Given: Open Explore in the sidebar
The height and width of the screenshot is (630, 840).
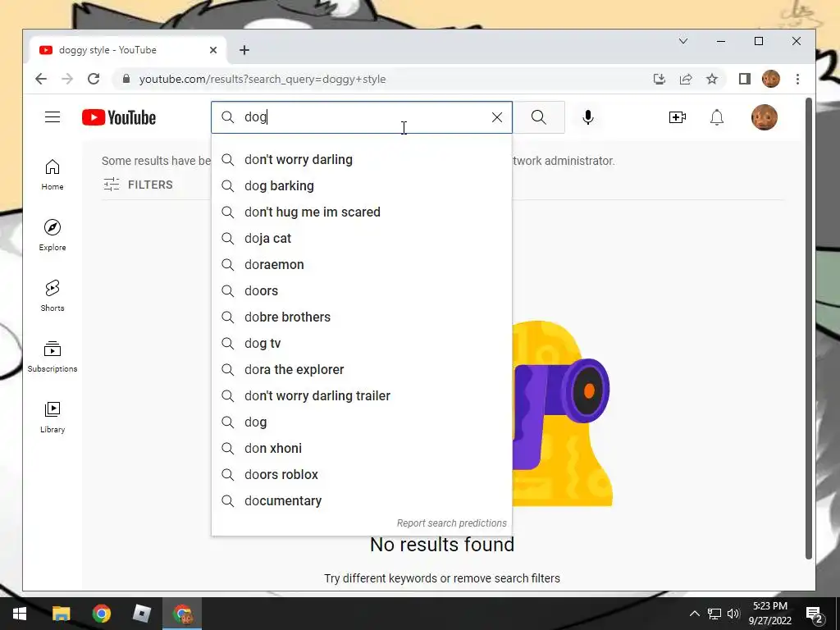Looking at the screenshot, I should point(52,235).
